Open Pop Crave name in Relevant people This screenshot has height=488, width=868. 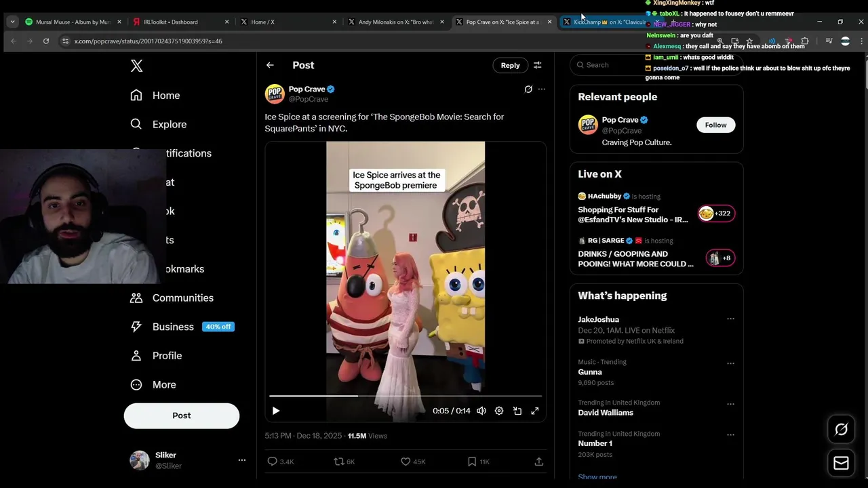point(620,120)
